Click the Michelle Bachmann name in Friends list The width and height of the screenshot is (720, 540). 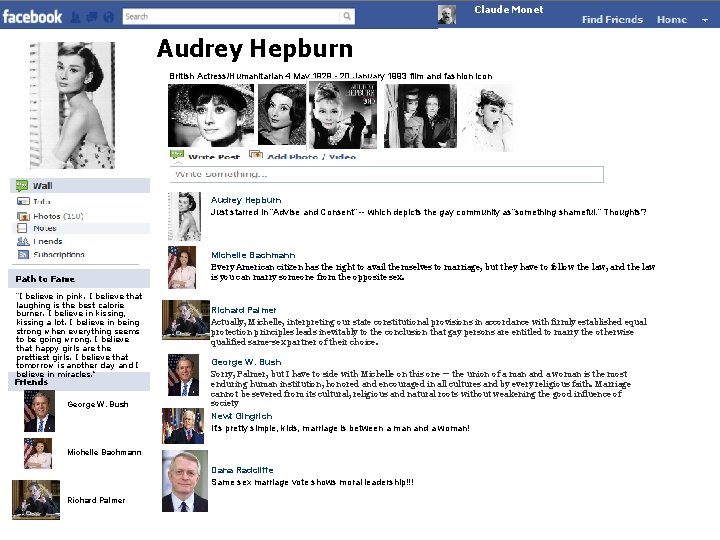click(104, 452)
